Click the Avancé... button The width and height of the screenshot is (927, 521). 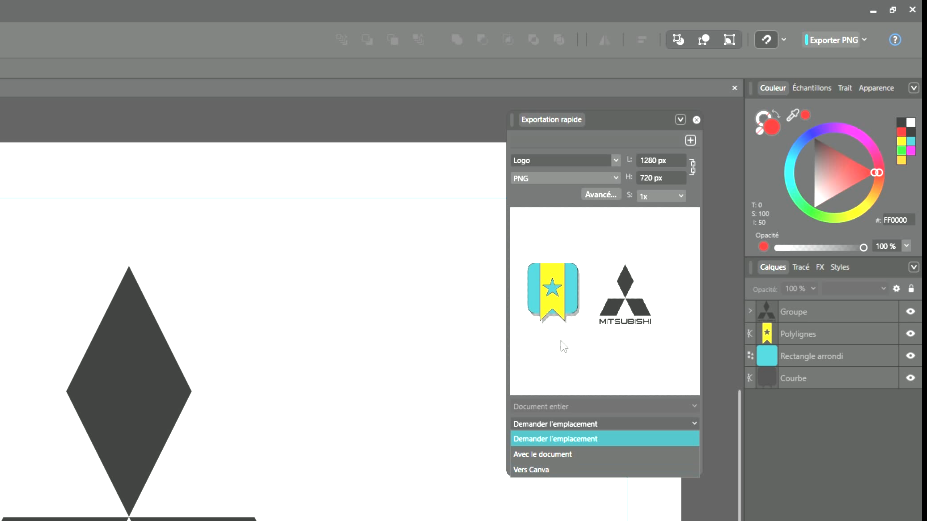pos(601,195)
